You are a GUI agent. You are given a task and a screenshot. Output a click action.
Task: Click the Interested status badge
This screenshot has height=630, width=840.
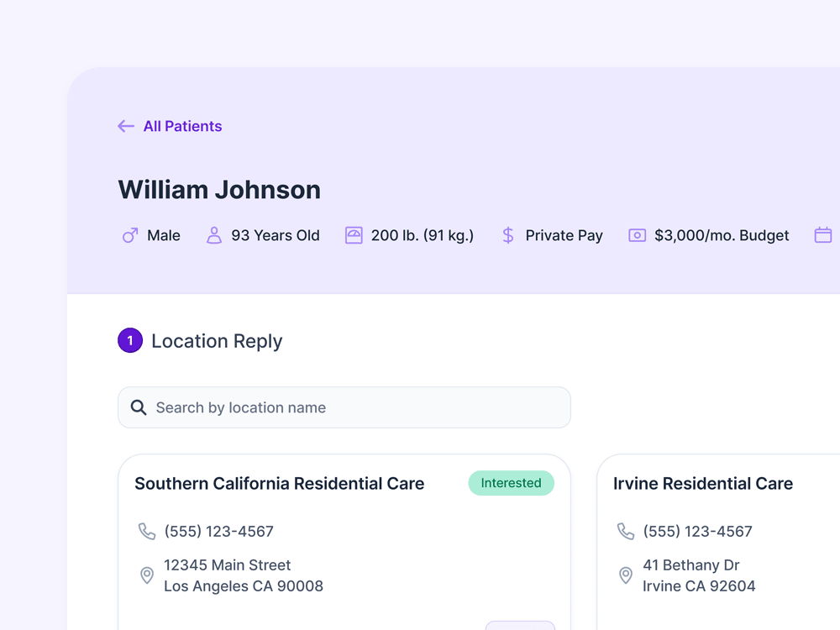pyautogui.click(x=511, y=483)
